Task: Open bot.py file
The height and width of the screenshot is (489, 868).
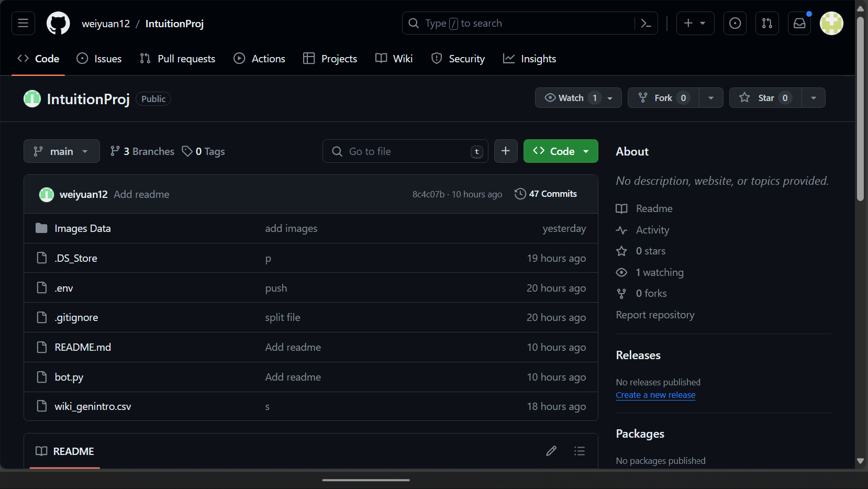Action: 69,377
